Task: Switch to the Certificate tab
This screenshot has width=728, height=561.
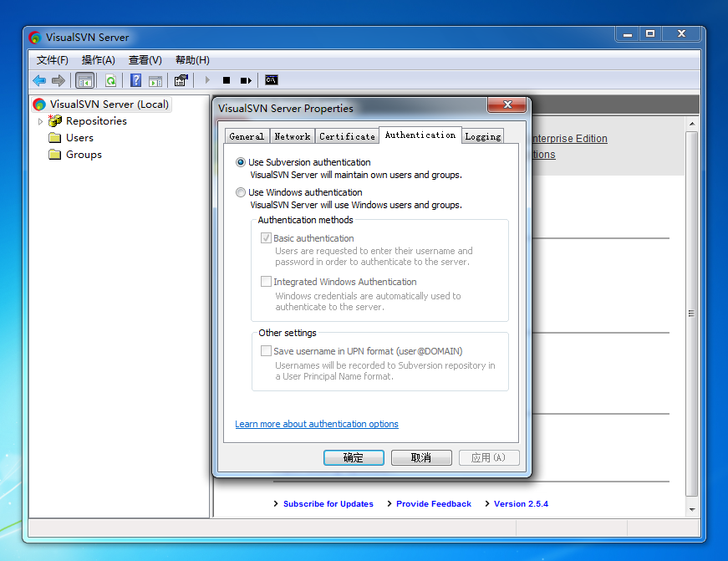Action: tap(347, 136)
